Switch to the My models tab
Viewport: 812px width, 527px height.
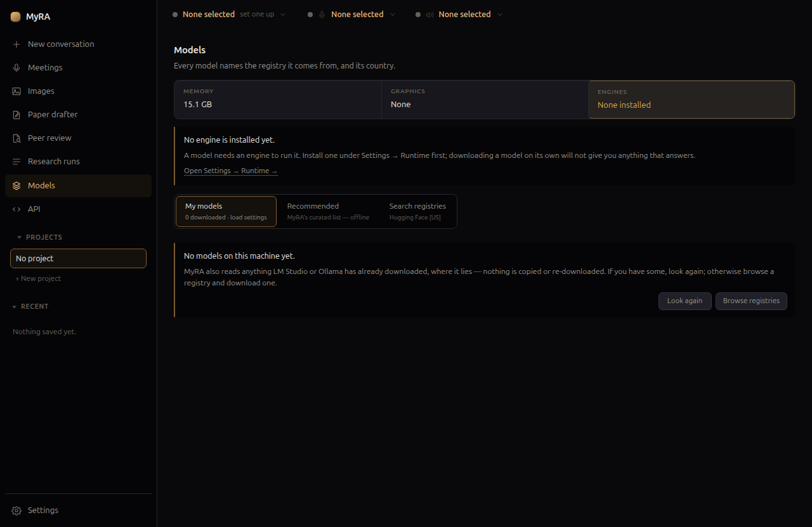click(226, 211)
